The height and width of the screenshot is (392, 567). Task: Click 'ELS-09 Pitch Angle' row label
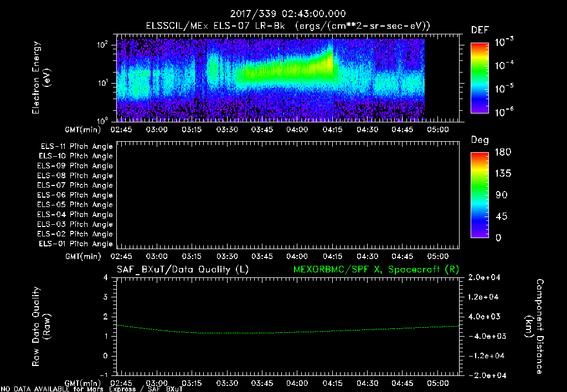click(x=75, y=166)
